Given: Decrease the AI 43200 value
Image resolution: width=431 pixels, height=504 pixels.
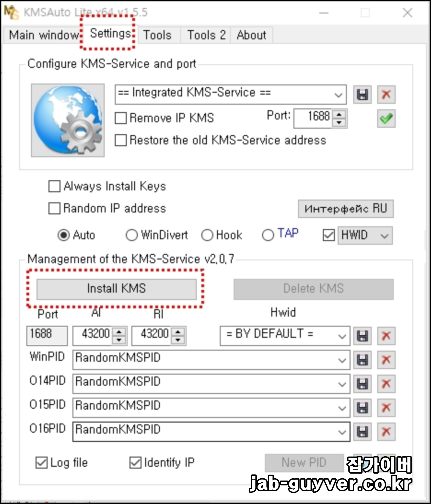Looking at the screenshot, I should click(119, 340).
